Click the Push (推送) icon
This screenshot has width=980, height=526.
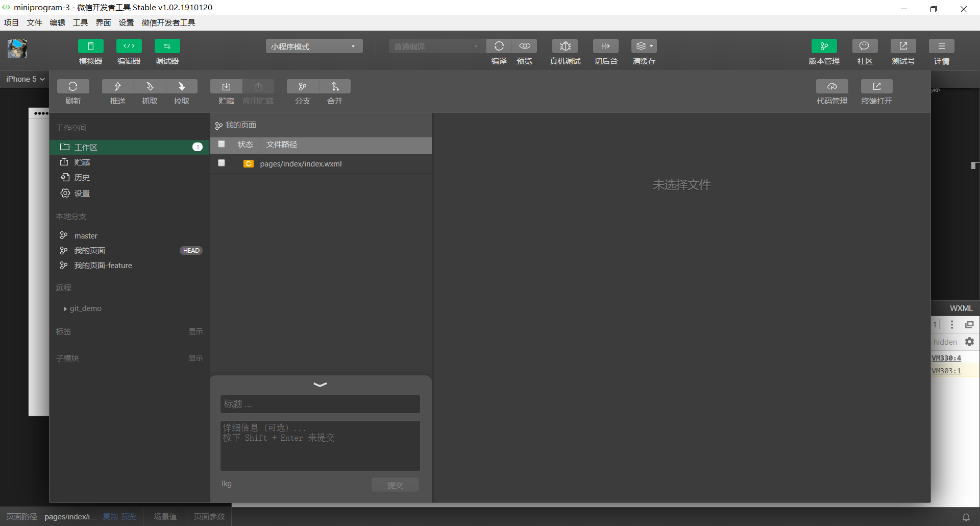click(x=118, y=86)
